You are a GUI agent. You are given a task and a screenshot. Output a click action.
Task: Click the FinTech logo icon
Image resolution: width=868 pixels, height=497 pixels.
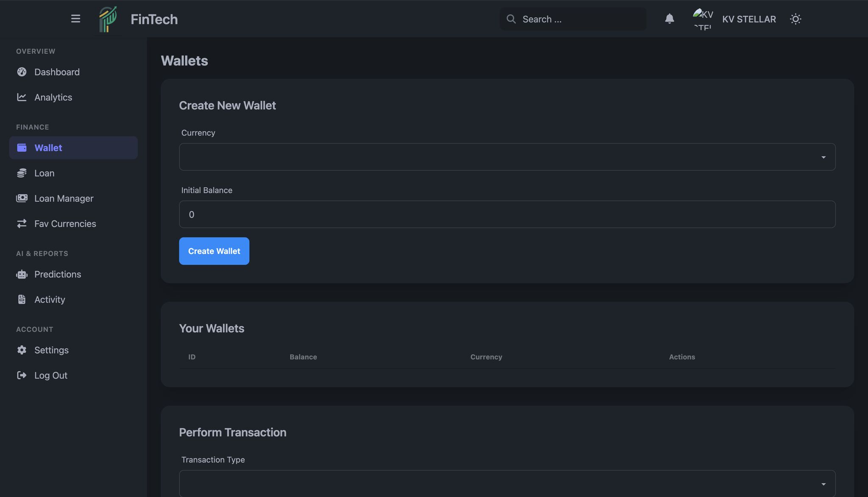point(108,19)
